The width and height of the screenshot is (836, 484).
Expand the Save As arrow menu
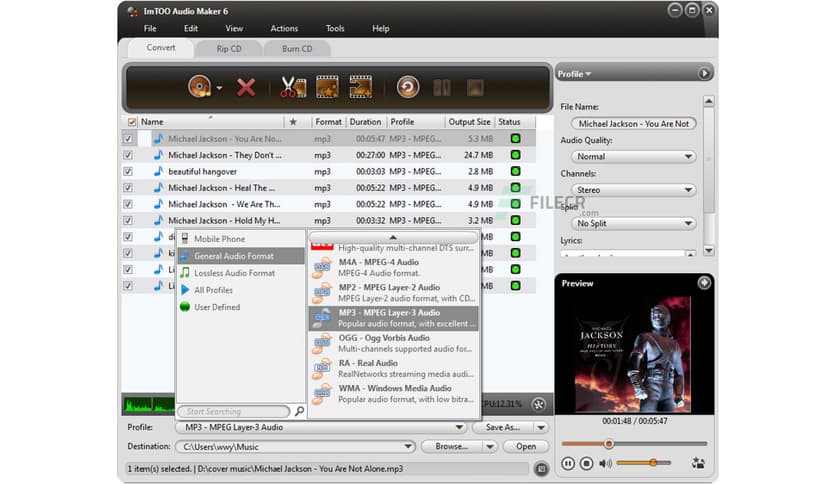click(541, 427)
